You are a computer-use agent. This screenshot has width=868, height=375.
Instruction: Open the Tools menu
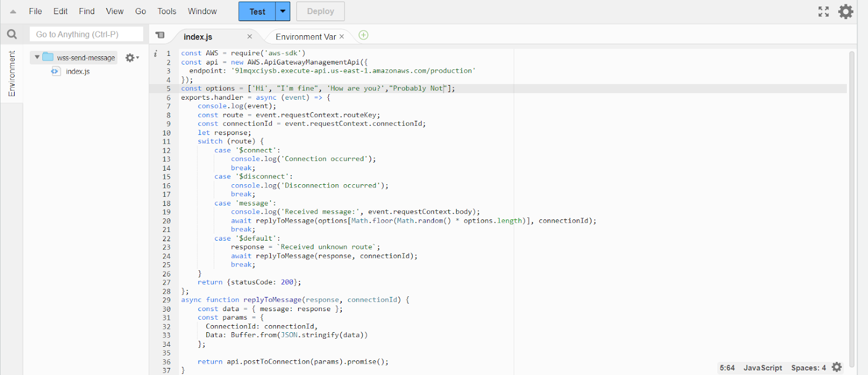coord(167,11)
